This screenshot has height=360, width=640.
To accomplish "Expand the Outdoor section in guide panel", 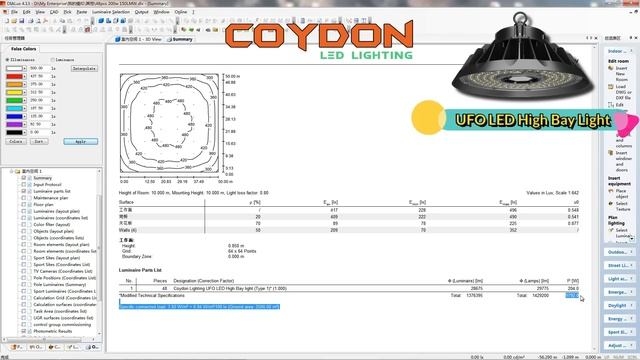I will pyautogui.click(x=619, y=252).
